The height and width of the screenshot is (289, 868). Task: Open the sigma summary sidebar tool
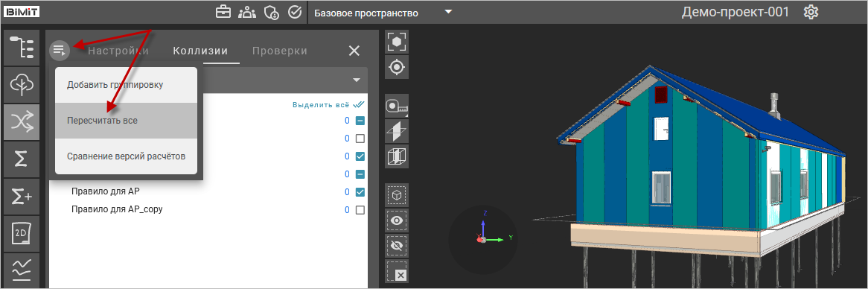[22, 159]
